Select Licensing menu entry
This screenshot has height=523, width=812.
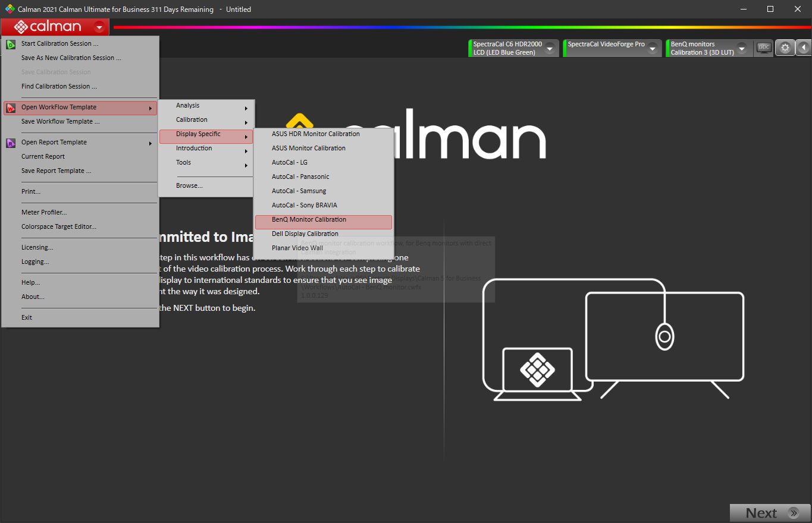tap(80, 247)
